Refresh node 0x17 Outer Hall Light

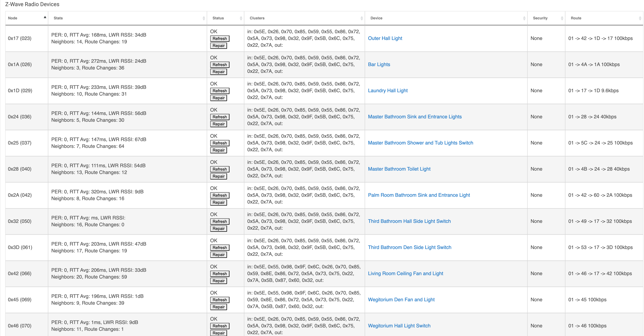[220, 39]
